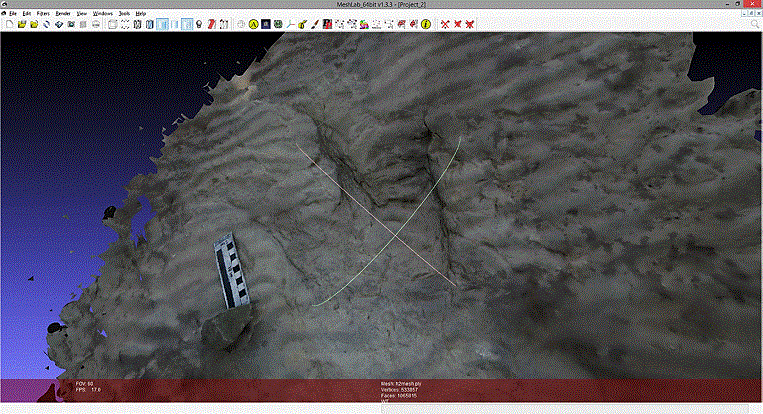Open the Filters menu
Image resolution: width=763 pixels, height=414 pixels.
point(43,13)
